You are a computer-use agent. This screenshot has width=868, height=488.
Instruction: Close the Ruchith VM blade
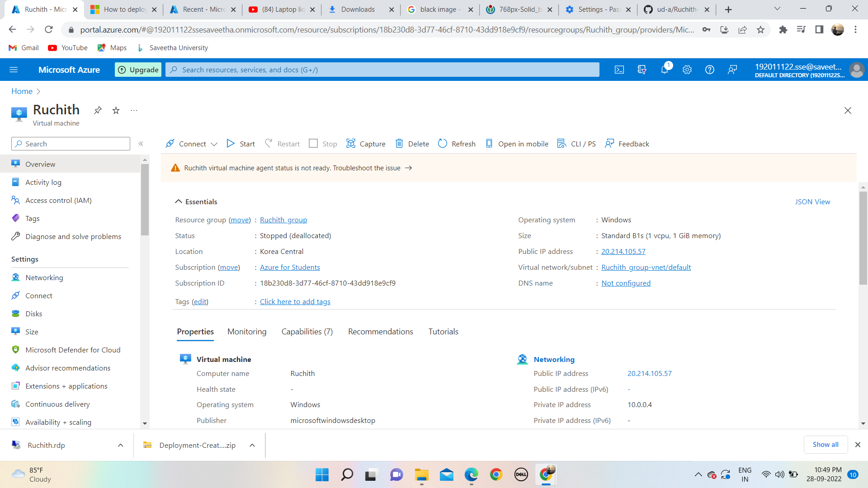(x=848, y=111)
